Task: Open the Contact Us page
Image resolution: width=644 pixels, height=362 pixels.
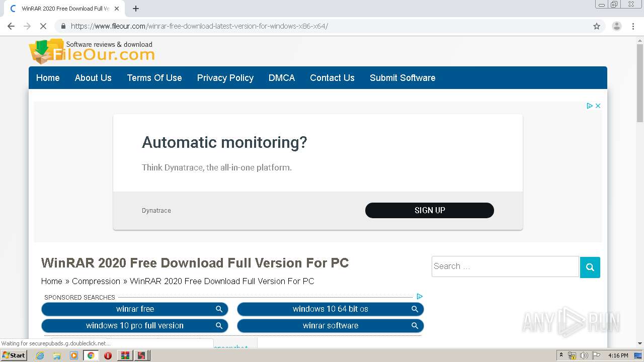Action: coord(332,78)
